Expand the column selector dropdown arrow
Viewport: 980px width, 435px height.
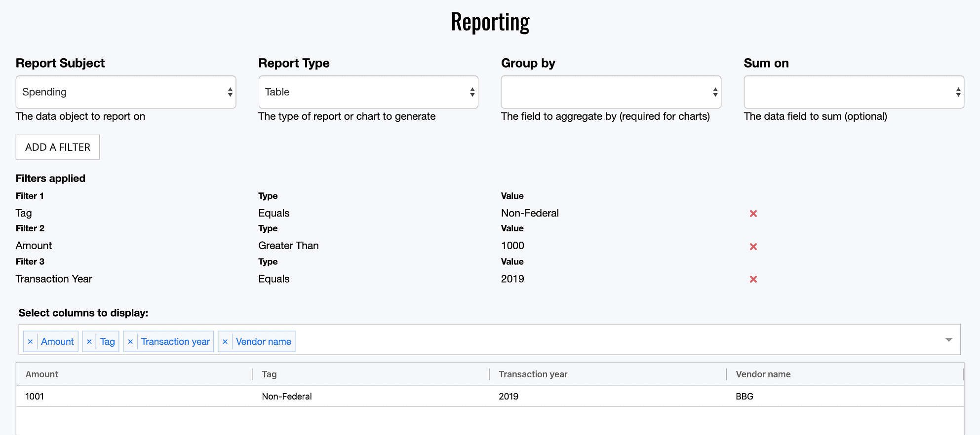pos(948,340)
